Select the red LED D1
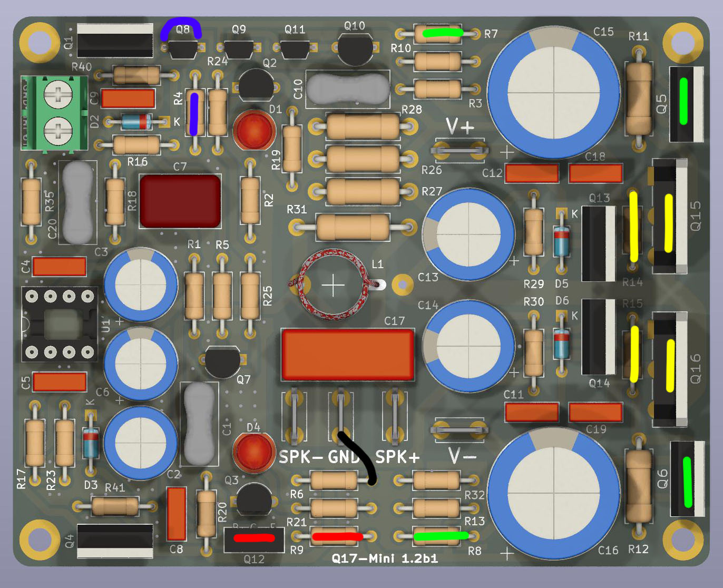723x588 pixels. (254, 130)
